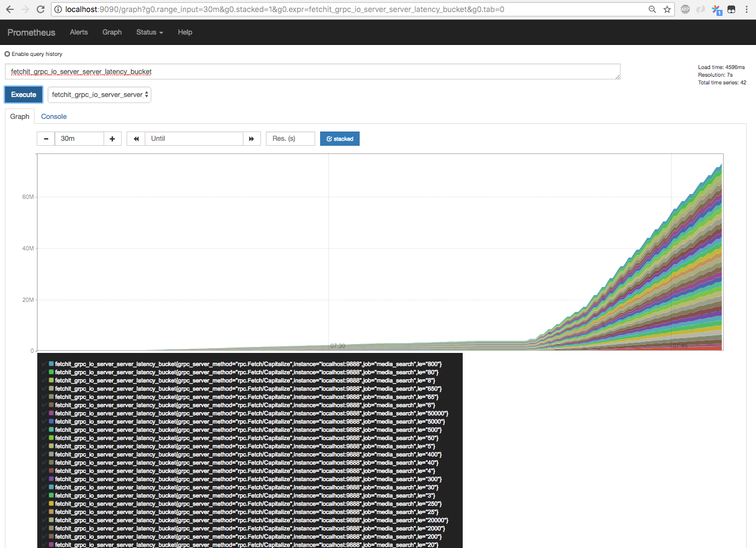Step forward in time with fast-forward button
The height and width of the screenshot is (548, 756).
tap(252, 139)
